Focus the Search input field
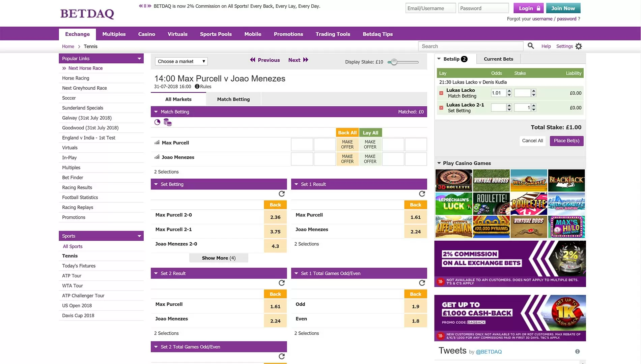 pos(471,46)
